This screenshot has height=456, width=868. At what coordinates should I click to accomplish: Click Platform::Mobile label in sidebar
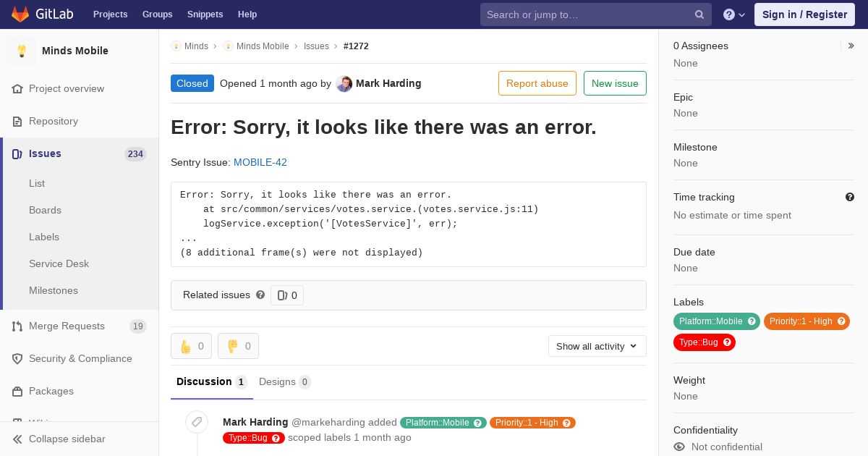pos(711,321)
